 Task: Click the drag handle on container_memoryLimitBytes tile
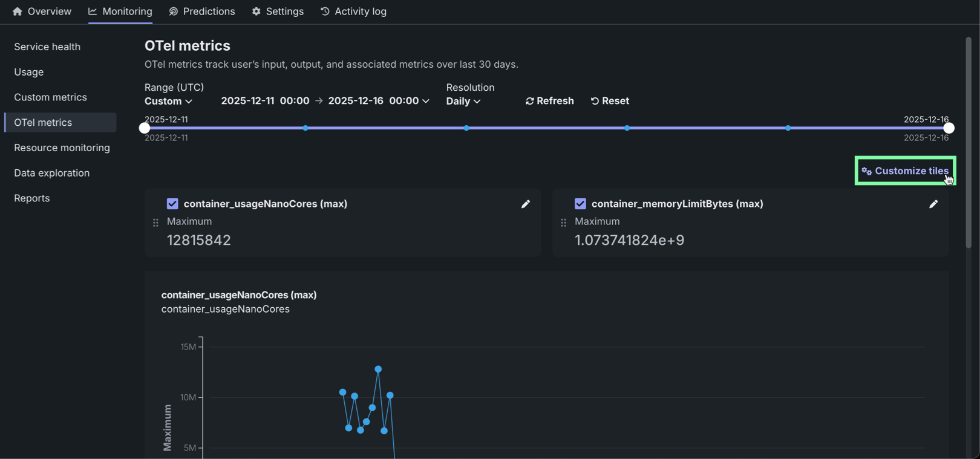coord(563,223)
